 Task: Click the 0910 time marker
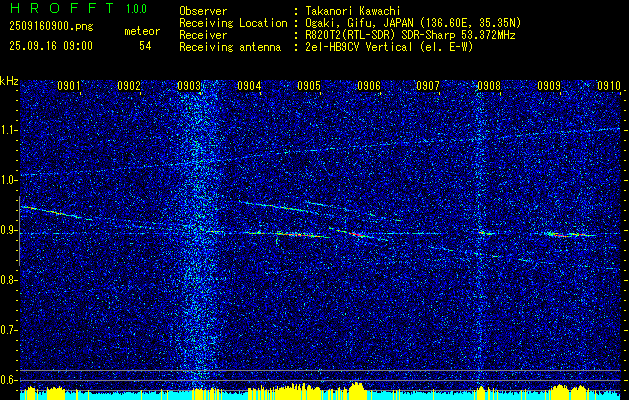pos(609,85)
